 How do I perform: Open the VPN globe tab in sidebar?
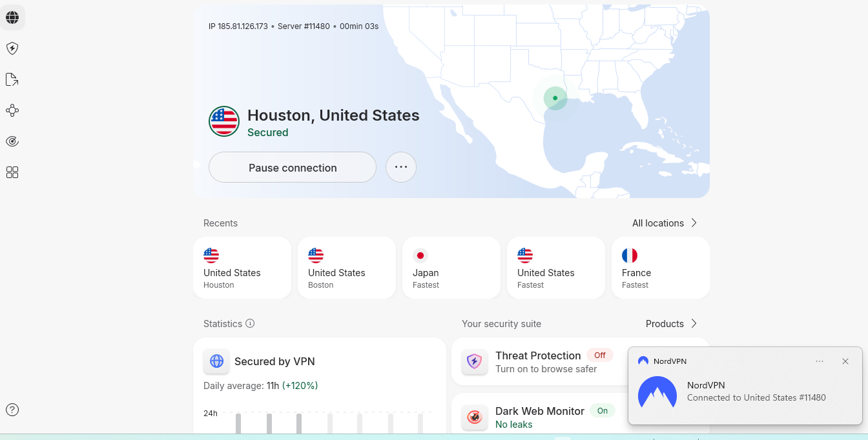click(x=12, y=17)
